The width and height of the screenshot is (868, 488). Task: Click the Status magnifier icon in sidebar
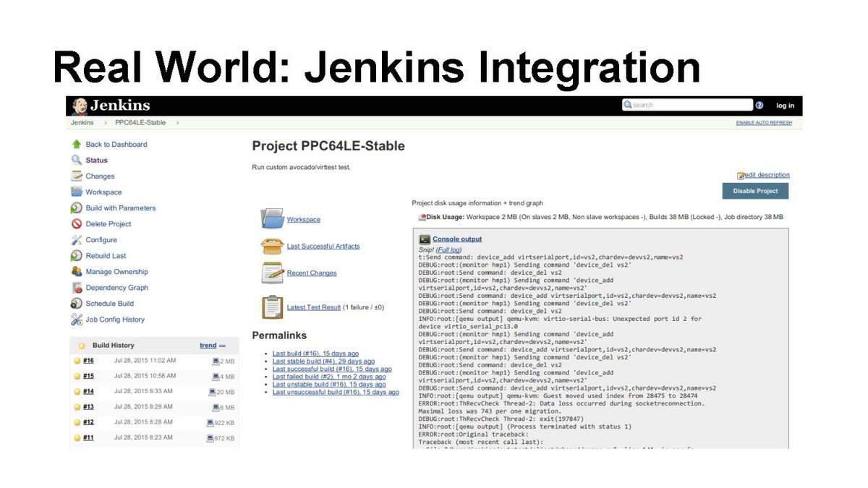[x=77, y=160]
